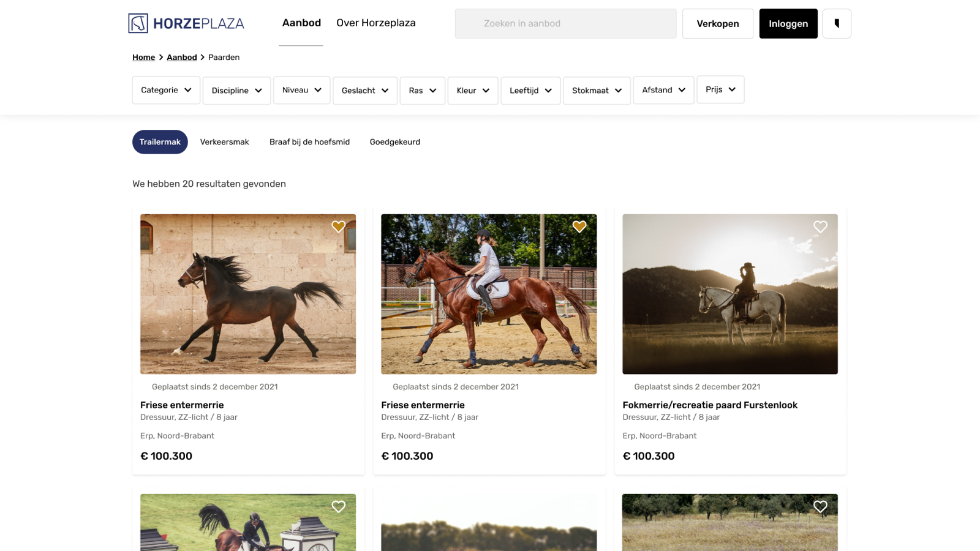This screenshot has height=551, width=980.
Task: Toggle heart on bottom-left show jumping photo
Action: pyautogui.click(x=338, y=506)
